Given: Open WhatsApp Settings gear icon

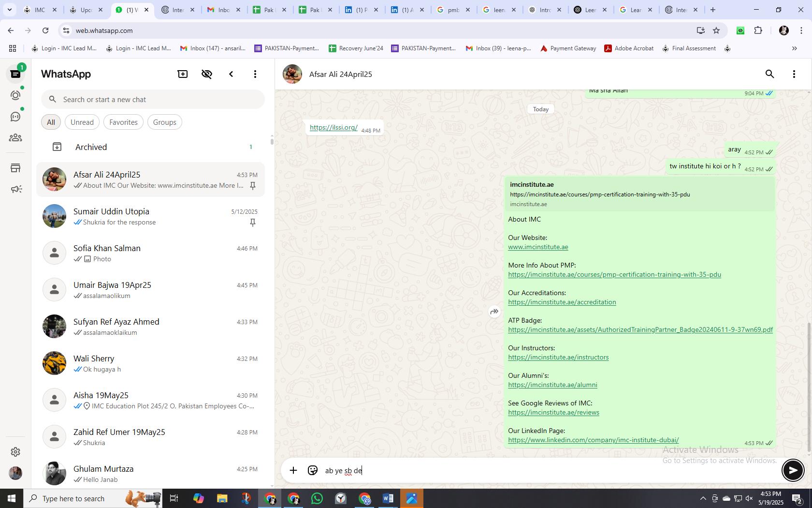Looking at the screenshot, I should [x=15, y=451].
